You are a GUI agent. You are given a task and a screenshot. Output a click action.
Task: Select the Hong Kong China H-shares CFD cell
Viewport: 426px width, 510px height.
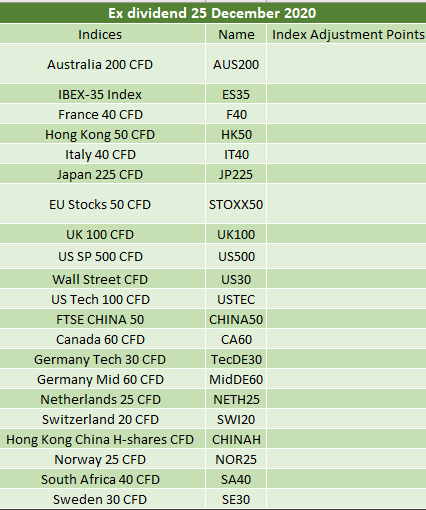pos(102,439)
